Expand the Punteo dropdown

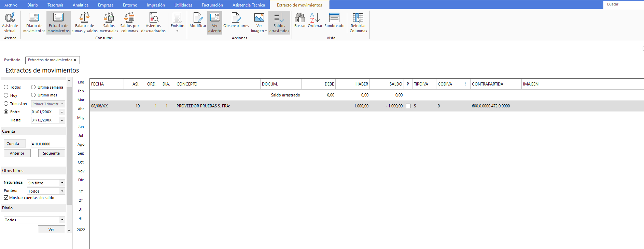tap(62, 191)
